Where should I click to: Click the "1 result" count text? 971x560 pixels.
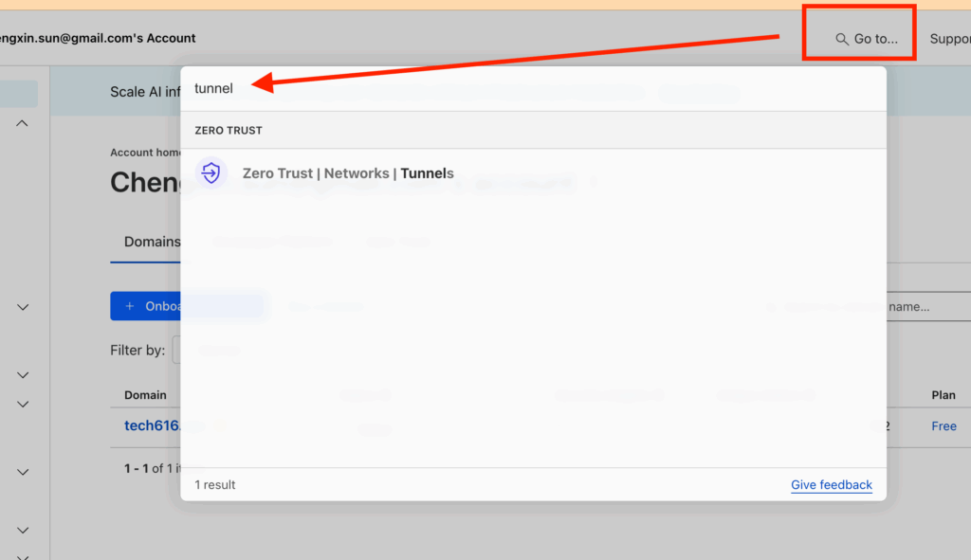pos(215,485)
